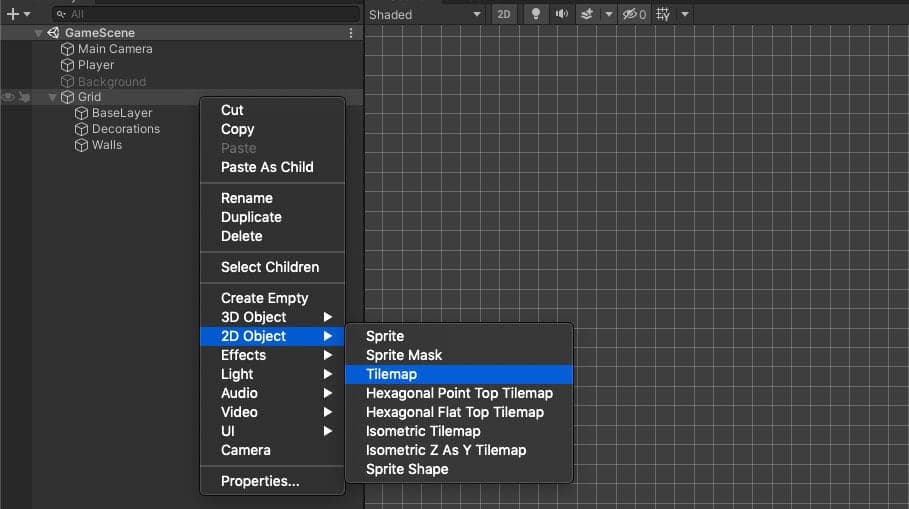This screenshot has height=509, width=909.
Task: Click the cube icon beside Main Camera
Action: [68, 49]
